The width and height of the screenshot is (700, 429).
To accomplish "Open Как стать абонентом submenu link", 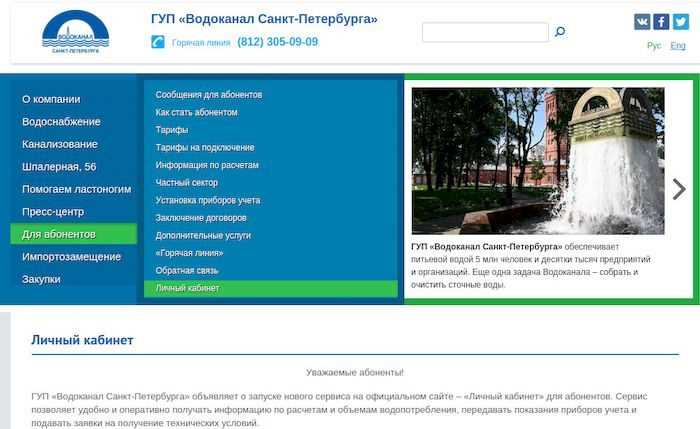I will (196, 112).
